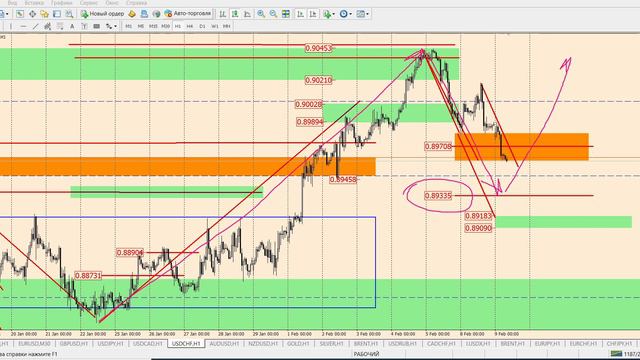Switch to CADCHF,H1 chart tab

click(441, 344)
